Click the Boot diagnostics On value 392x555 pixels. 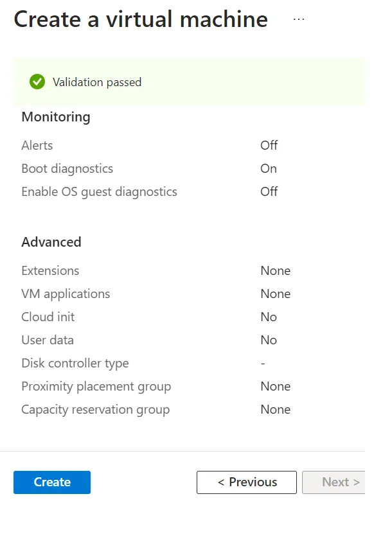point(269,168)
